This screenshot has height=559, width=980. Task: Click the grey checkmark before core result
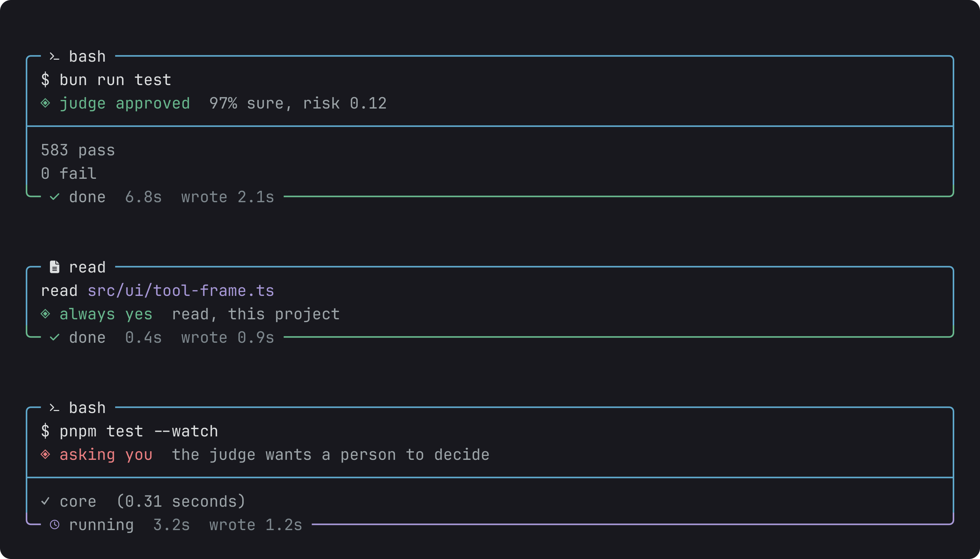[x=45, y=501]
